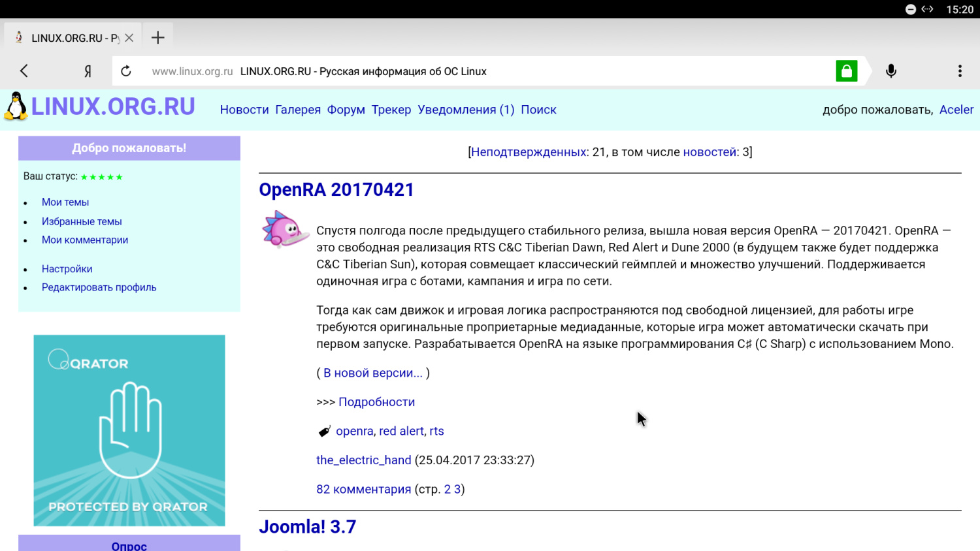Open Мои комментарии in sidebar
This screenshot has width=980, height=551.
pos(85,240)
